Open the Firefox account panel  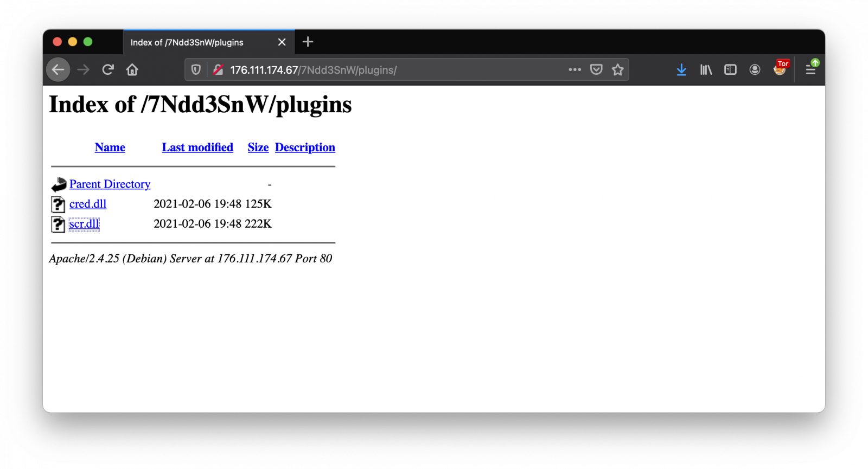[x=755, y=70]
